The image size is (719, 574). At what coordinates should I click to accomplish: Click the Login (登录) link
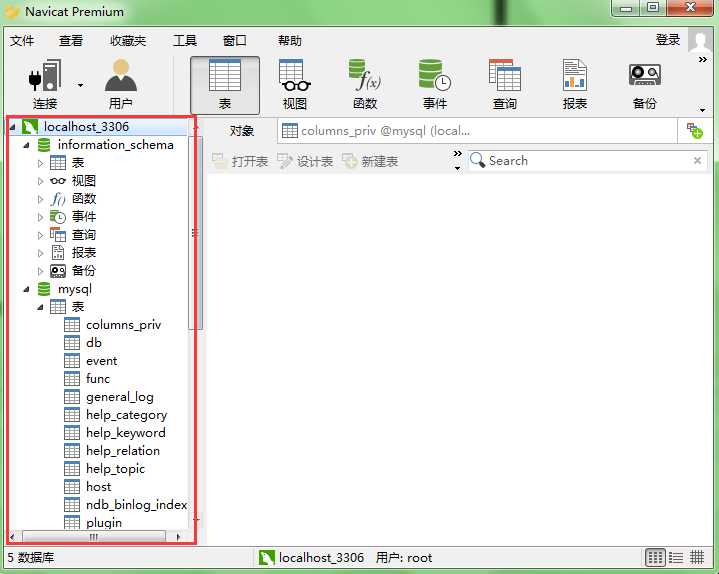pyautogui.click(x=668, y=40)
